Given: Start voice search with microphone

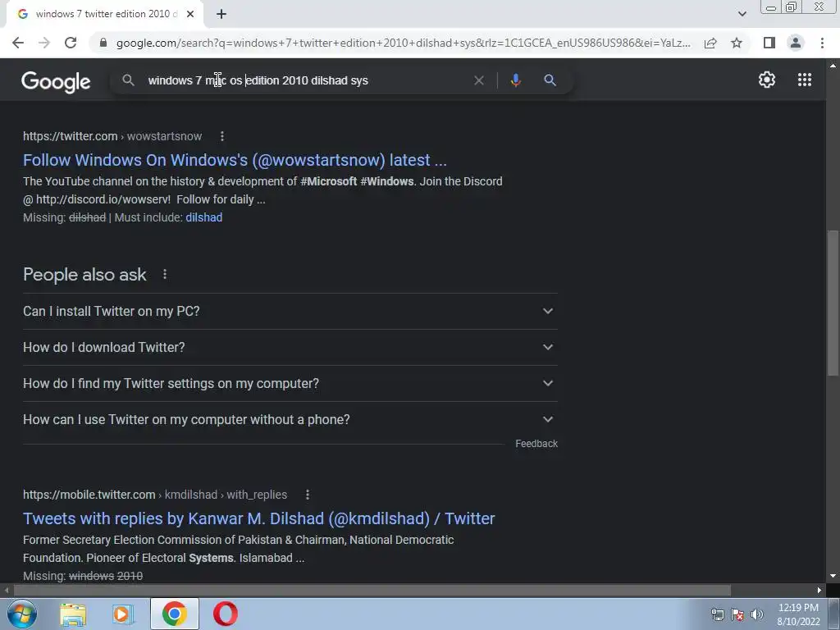Looking at the screenshot, I should [x=515, y=80].
